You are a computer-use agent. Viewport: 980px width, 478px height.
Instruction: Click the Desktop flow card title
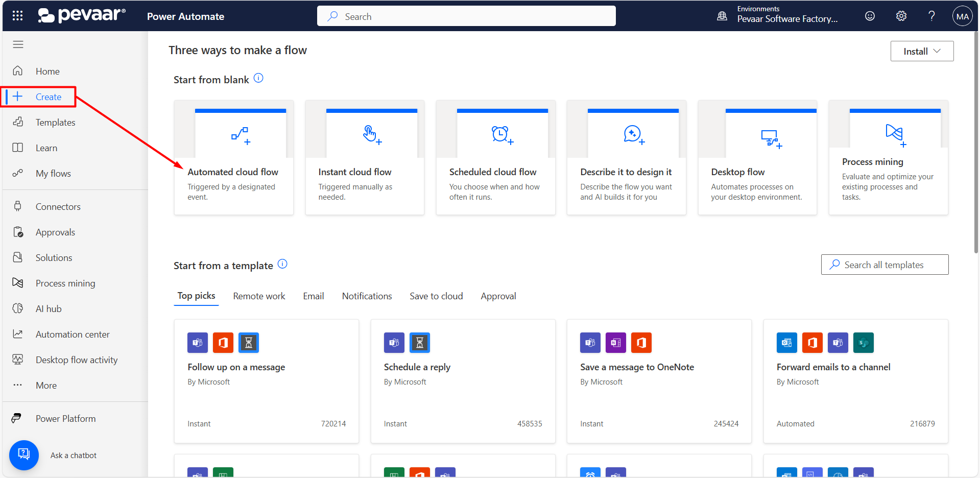(x=738, y=172)
